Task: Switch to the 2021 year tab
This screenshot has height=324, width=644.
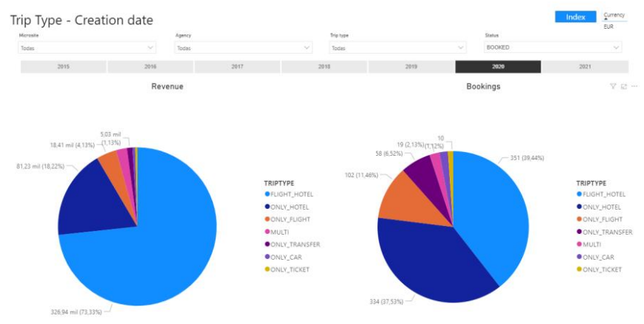Action: click(584, 66)
